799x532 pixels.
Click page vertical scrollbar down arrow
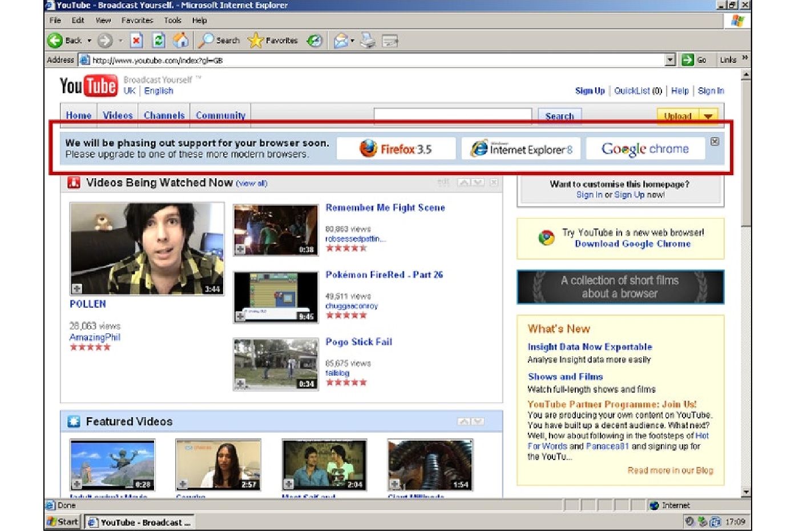746,492
